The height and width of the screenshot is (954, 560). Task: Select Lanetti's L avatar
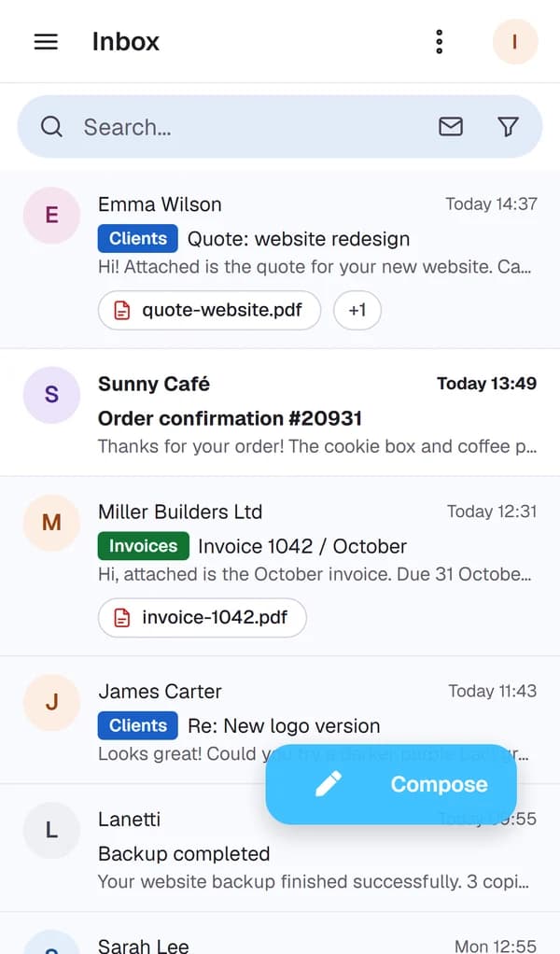pos(51,830)
